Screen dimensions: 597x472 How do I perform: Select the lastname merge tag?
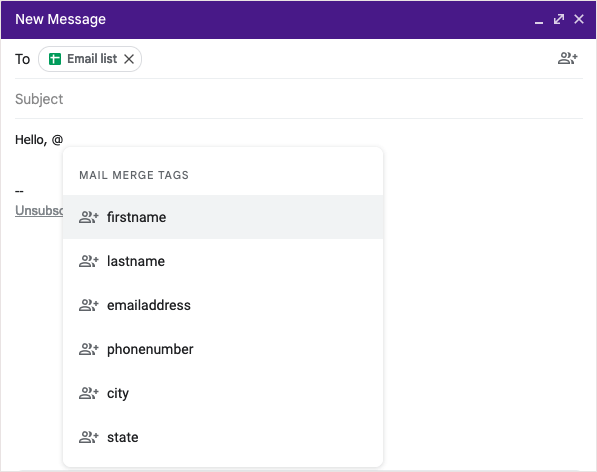click(x=223, y=261)
